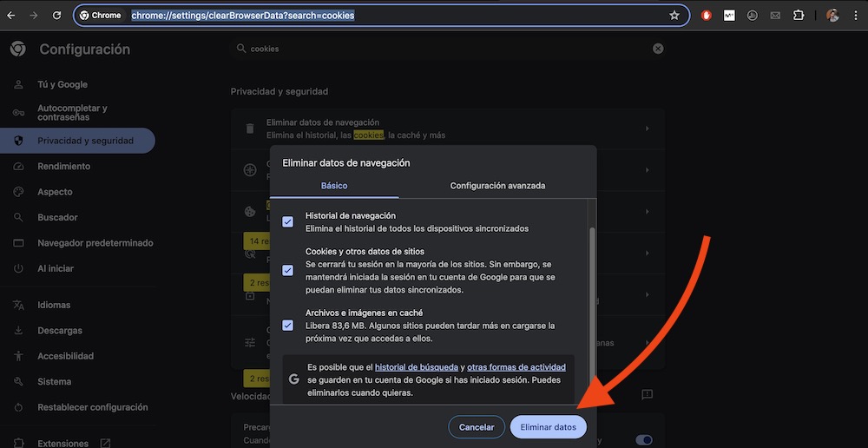The height and width of the screenshot is (448, 868).
Task: Click the Configuración page title
Action: pos(85,49)
